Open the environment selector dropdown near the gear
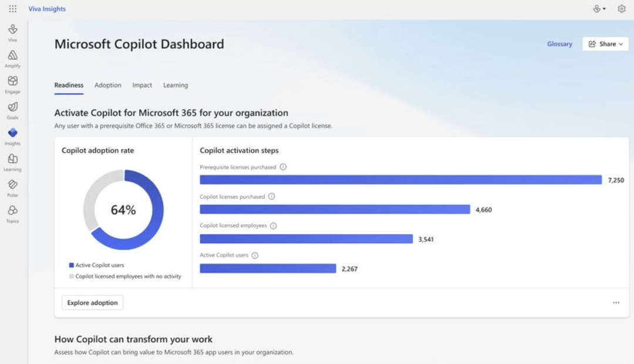 (598, 9)
